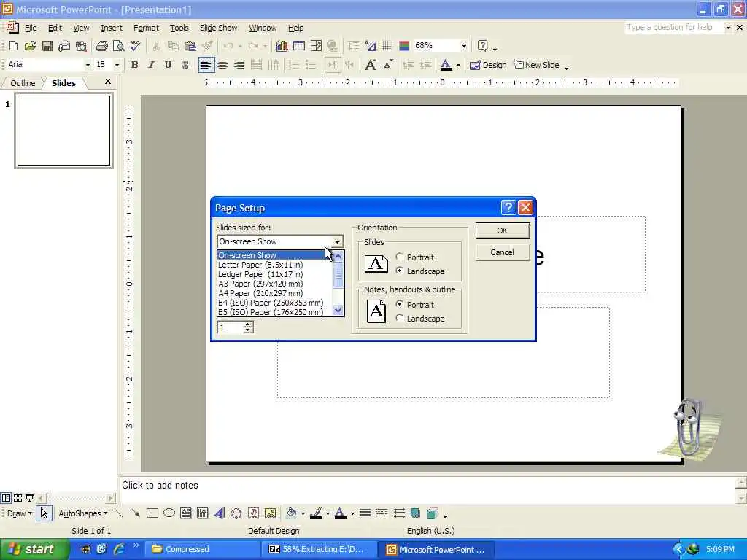The height and width of the screenshot is (560, 747).
Task: Click Font Color swatch button
Action: 446,65
